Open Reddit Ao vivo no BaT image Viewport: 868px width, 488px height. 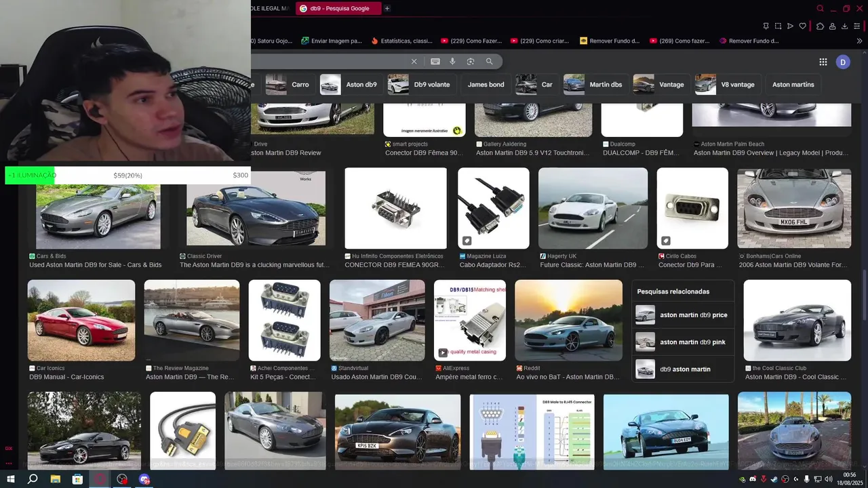click(x=569, y=320)
